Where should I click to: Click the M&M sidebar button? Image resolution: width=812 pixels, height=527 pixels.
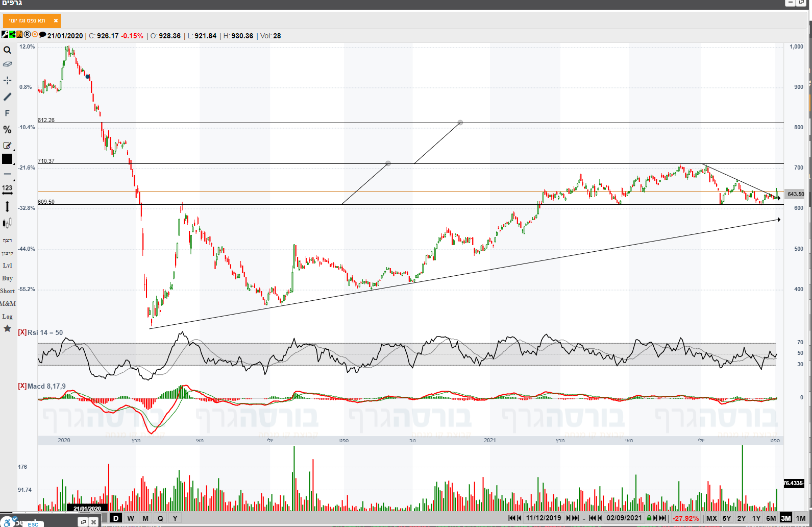8,304
